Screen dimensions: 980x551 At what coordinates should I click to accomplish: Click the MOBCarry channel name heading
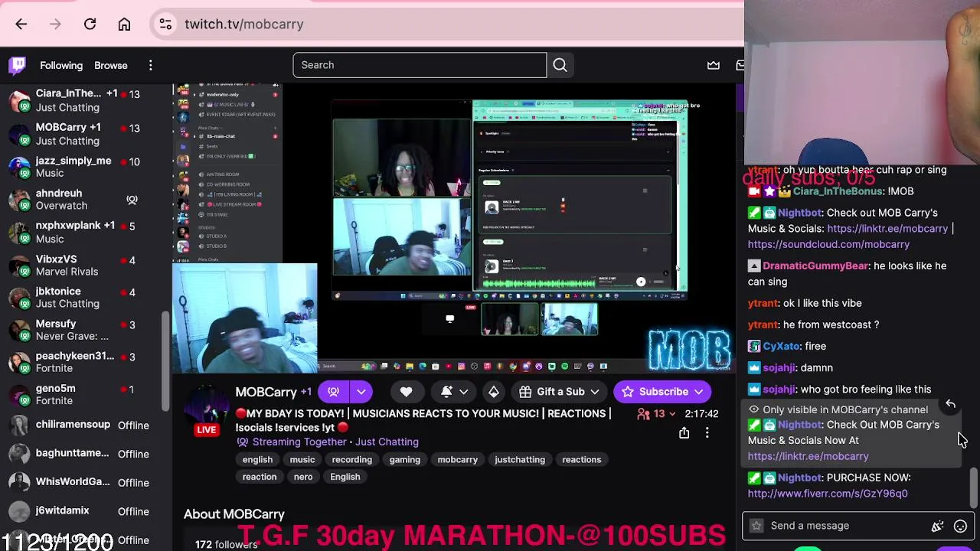point(266,392)
